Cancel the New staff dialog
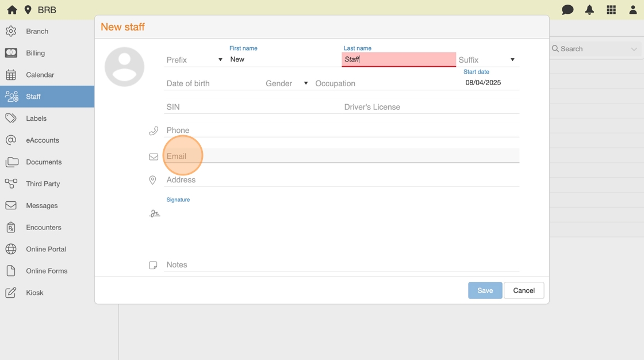644x360 pixels. (x=523, y=290)
